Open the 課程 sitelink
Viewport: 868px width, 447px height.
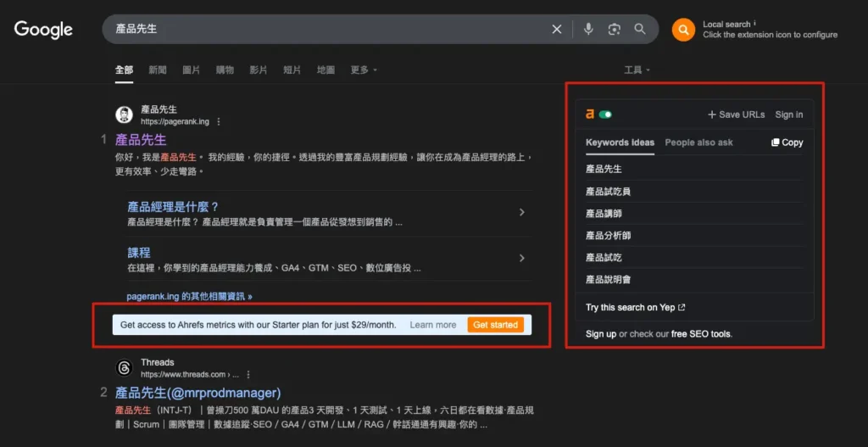pyautogui.click(x=139, y=253)
